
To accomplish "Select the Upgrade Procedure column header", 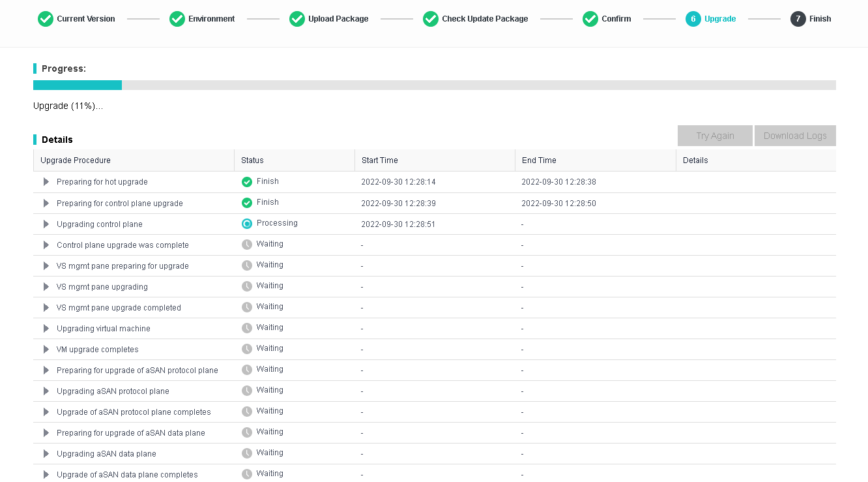I will click(76, 160).
